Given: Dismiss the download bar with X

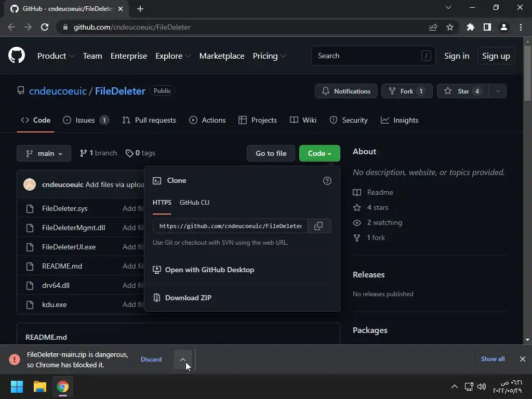Looking at the screenshot, I should tap(523, 359).
